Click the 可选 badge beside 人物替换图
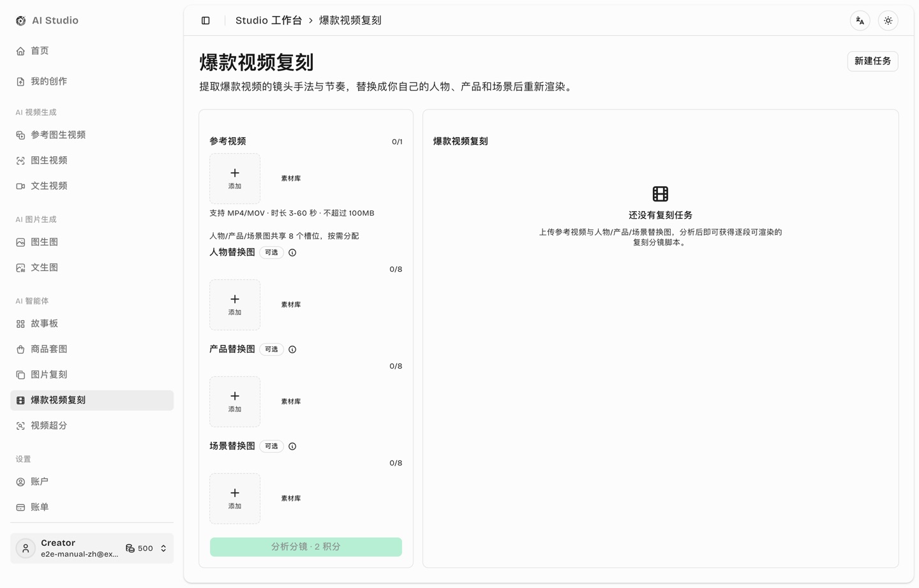Image resolution: width=919 pixels, height=588 pixels. tap(271, 253)
